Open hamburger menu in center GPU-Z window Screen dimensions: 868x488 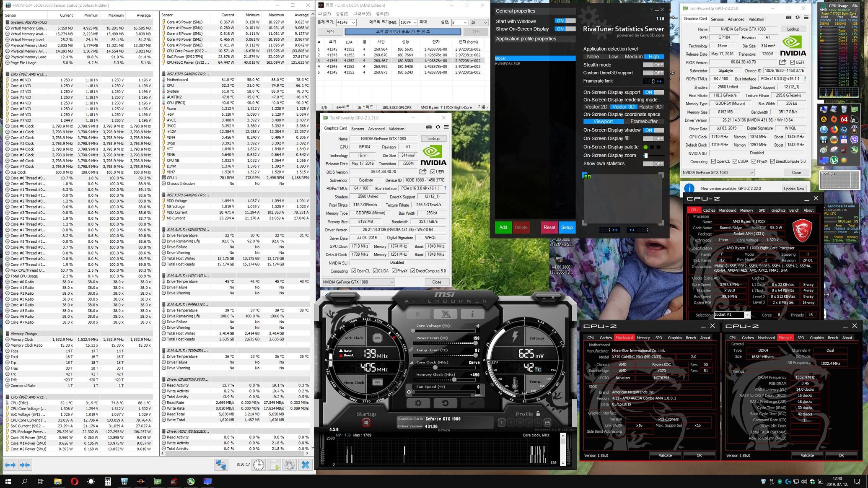pos(446,127)
